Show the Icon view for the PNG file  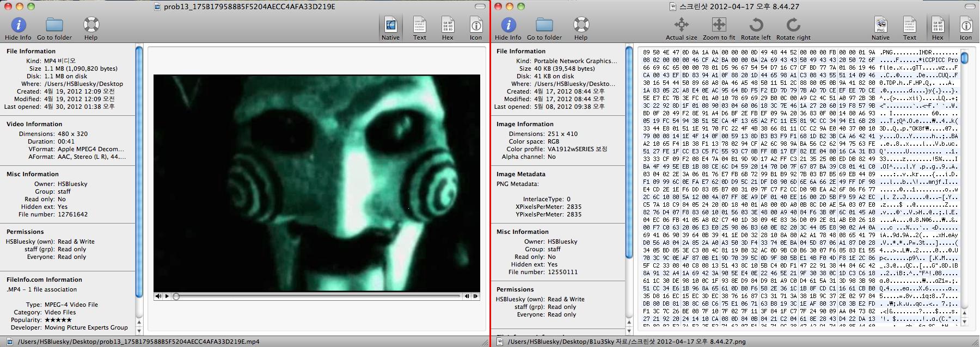(x=965, y=28)
